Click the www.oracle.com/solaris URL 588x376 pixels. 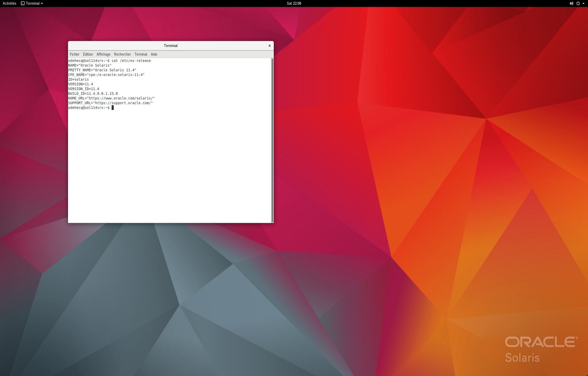coord(121,98)
